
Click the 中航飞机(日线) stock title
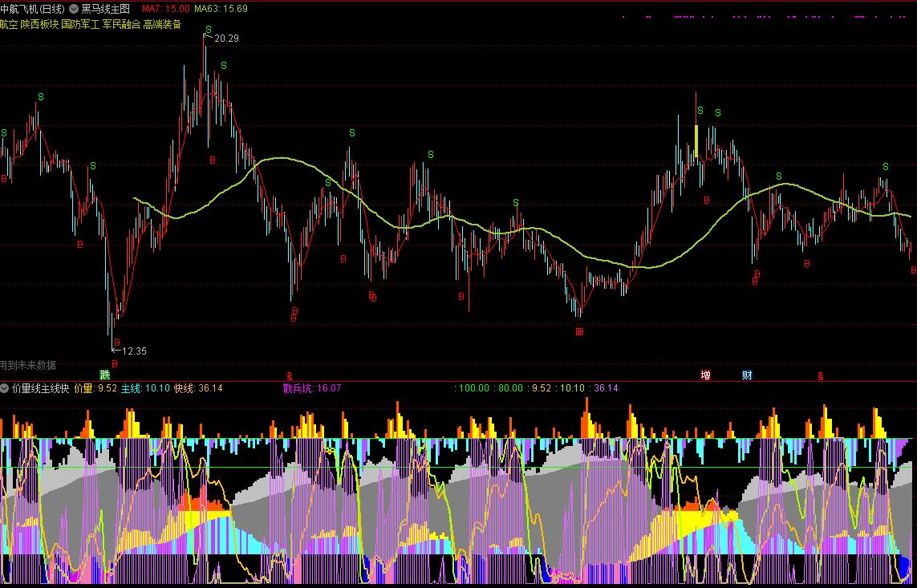coord(33,9)
